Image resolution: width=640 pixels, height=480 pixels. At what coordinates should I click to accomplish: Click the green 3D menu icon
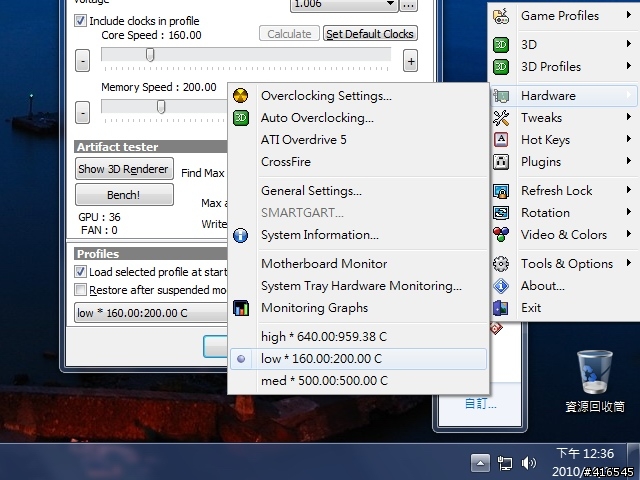[x=501, y=44]
